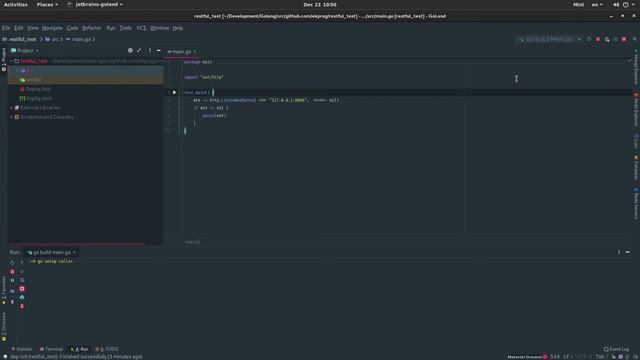This screenshot has height=360, width=640.
Task: Select go build main.go run tab
Action: click(x=51, y=252)
